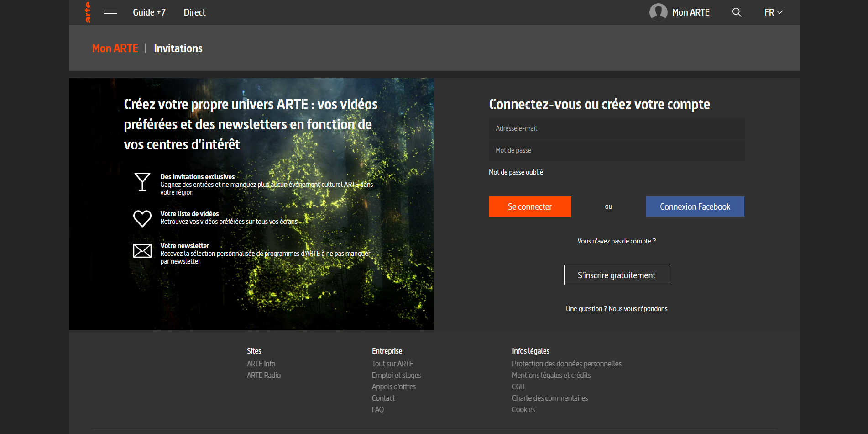Click the cocktail glass invitations icon
The image size is (868, 434).
(142, 182)
